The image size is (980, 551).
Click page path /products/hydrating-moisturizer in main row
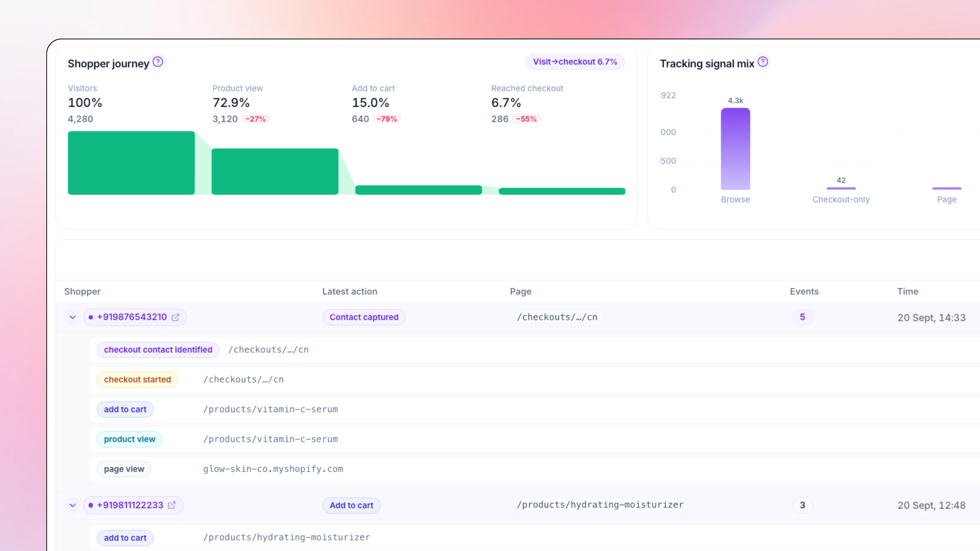tap(600, 505)
